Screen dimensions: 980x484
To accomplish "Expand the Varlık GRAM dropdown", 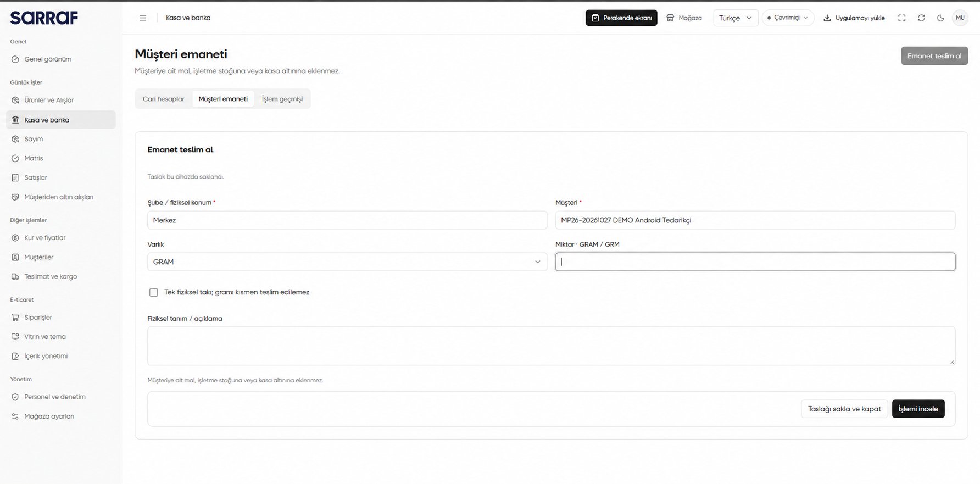I will coord(347,262).
